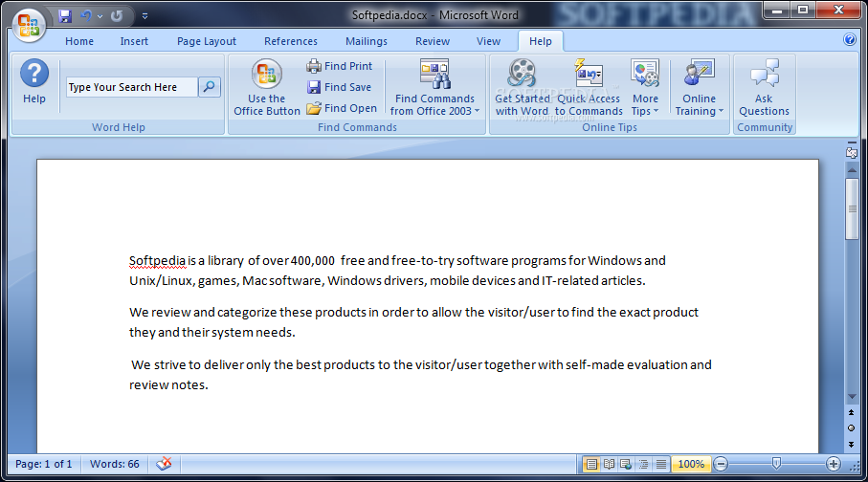Run search with magnifier button
The width and height of the screenshot is (868, 482).
[210, 87]
